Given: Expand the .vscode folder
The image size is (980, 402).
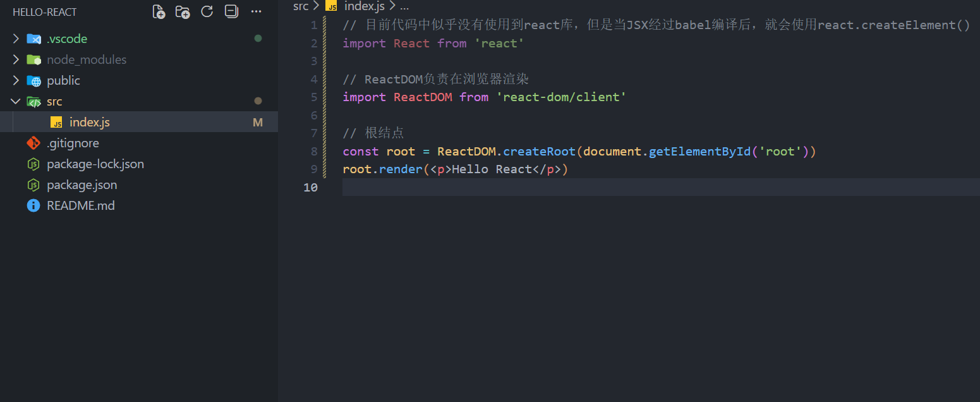Looking at the screenshot, I should (16, 39).
